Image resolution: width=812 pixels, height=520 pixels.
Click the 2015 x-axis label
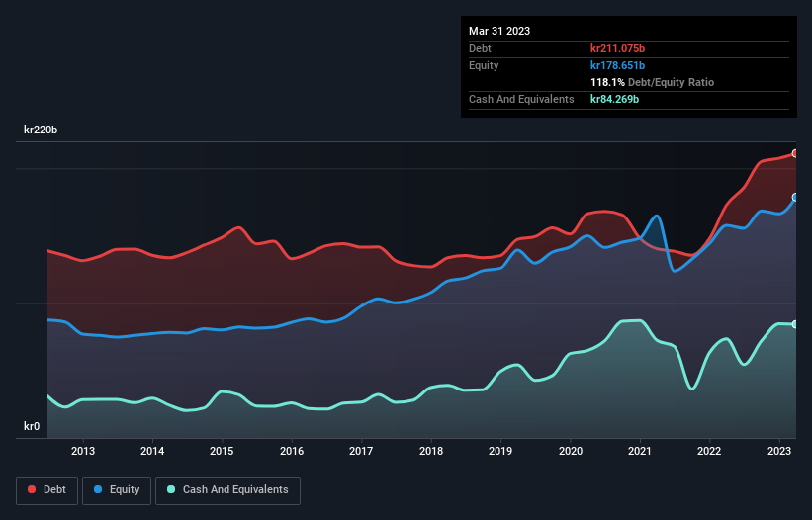(x=222, y=451)
